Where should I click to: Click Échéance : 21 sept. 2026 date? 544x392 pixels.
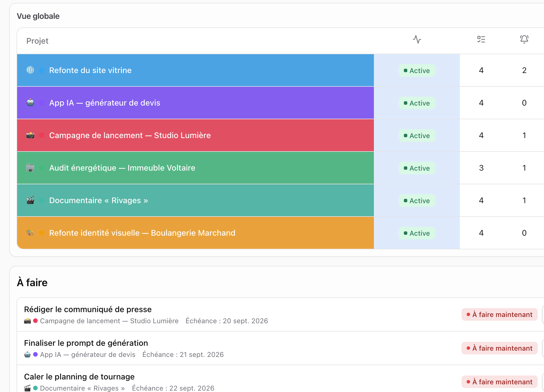[x=183, y=355]
